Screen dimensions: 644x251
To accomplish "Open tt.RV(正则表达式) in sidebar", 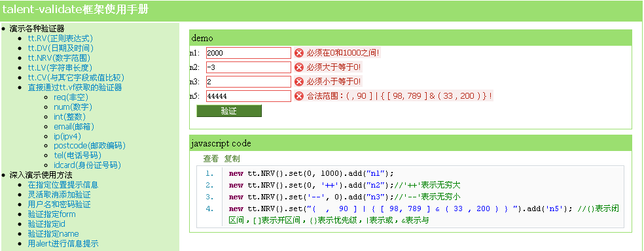I will (58, 39).
